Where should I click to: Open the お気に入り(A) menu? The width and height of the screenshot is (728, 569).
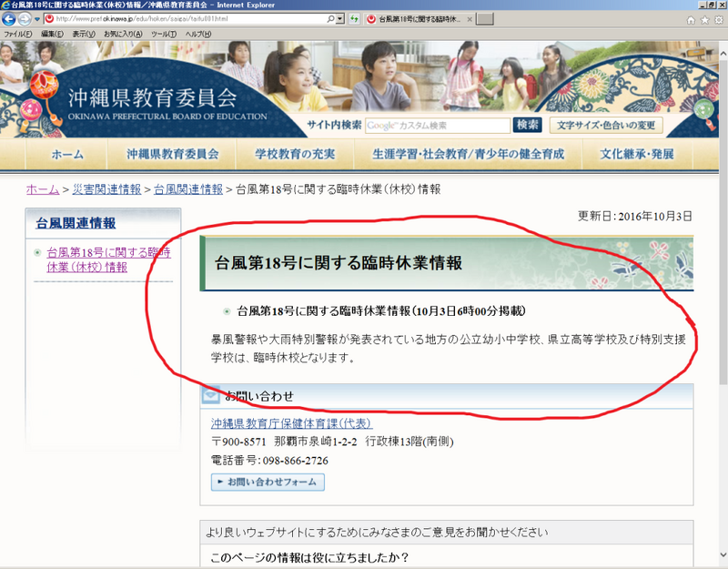tap(123, 34)
